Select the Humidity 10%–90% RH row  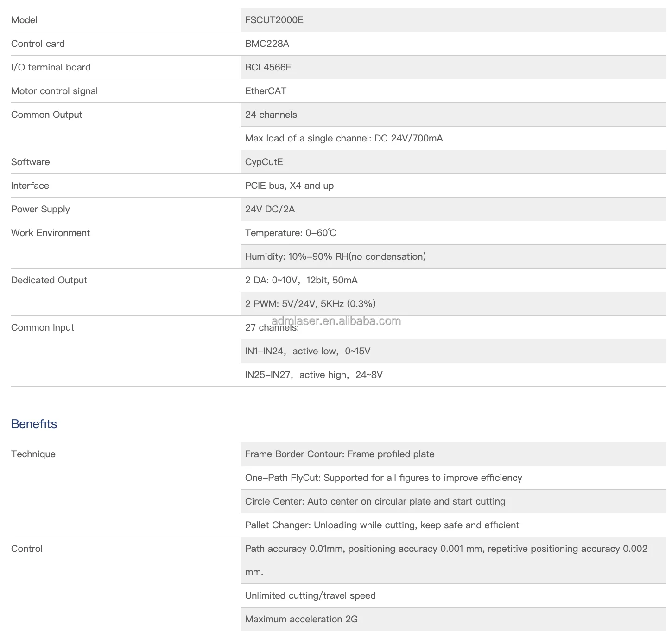pyautogui.click(x=335, y=256)
